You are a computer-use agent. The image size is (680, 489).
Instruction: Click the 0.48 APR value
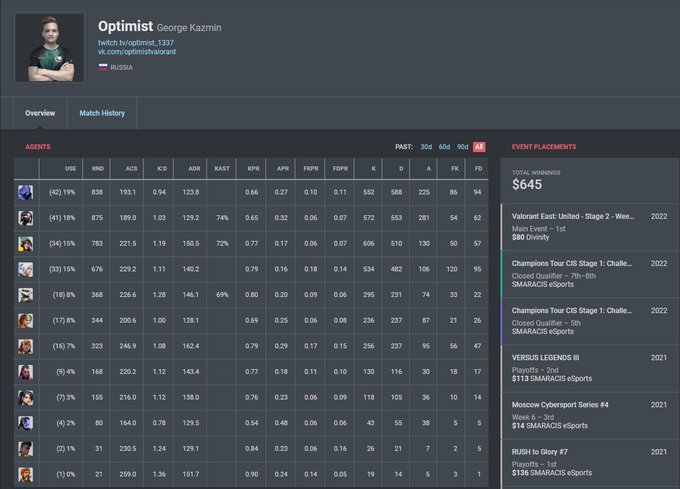(281, 423)
